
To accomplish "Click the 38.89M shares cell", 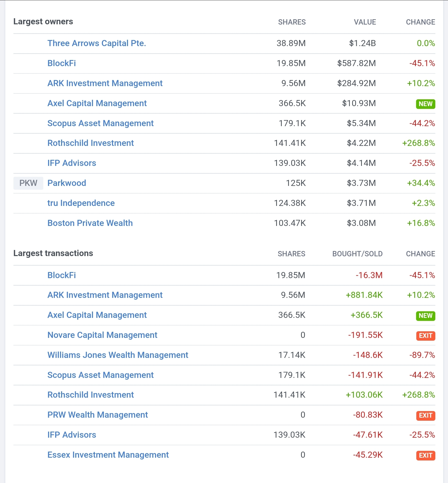I will (291, 43).
